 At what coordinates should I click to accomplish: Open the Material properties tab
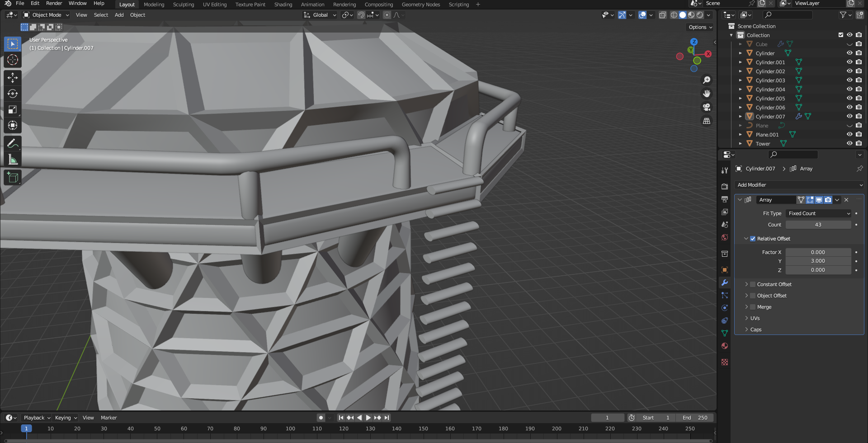point(725,346)
